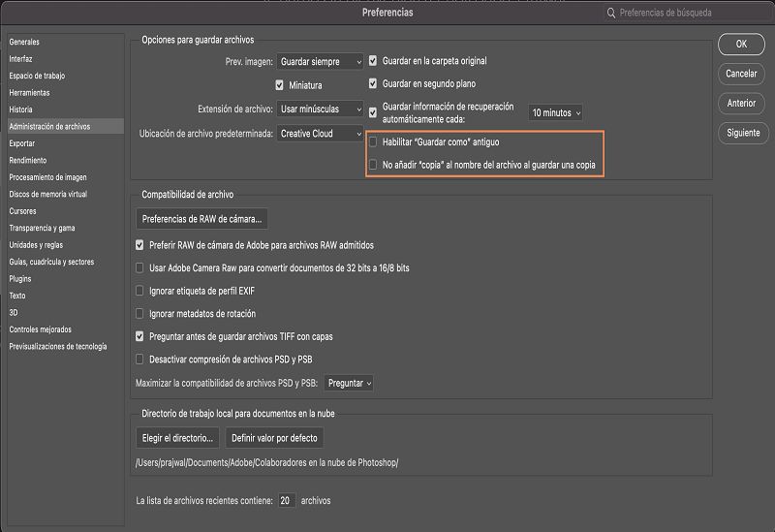Open the Rendimiento preferences section
The image size is (775, 532).
(x=65, y=160)
